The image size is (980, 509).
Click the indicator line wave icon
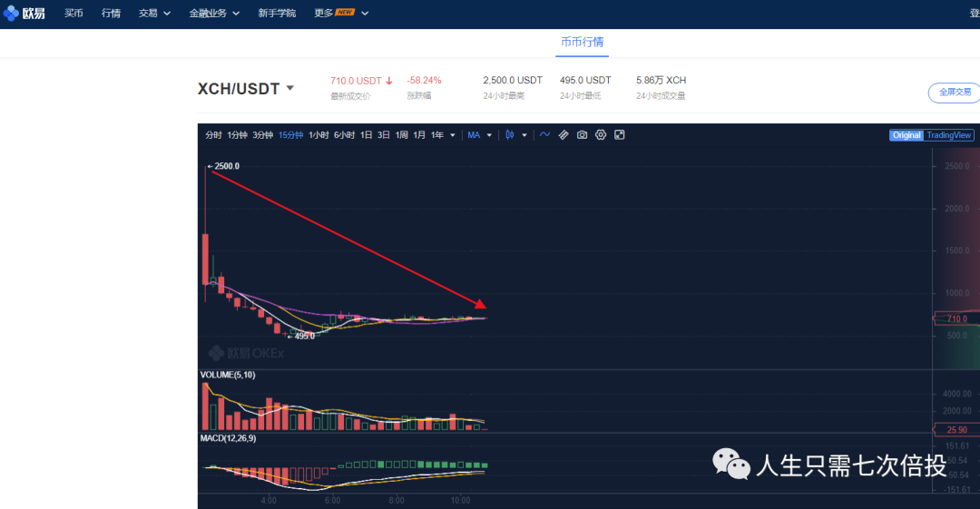tap(545, 134)
